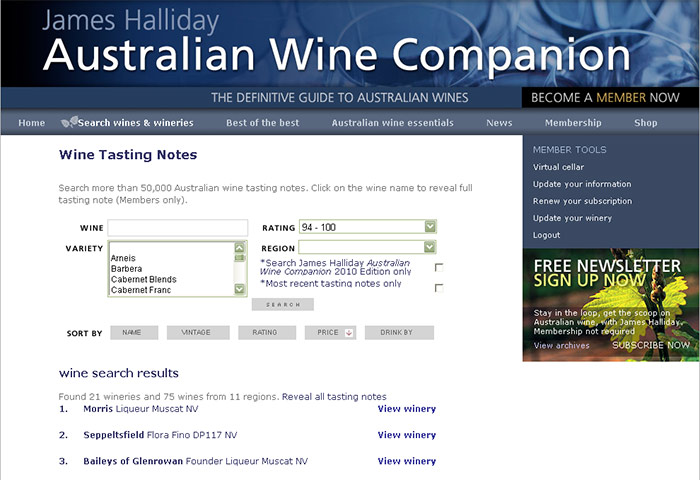Click into the WINE text field
This screenshot has height=480, width=700.
(x=178, y=228)
